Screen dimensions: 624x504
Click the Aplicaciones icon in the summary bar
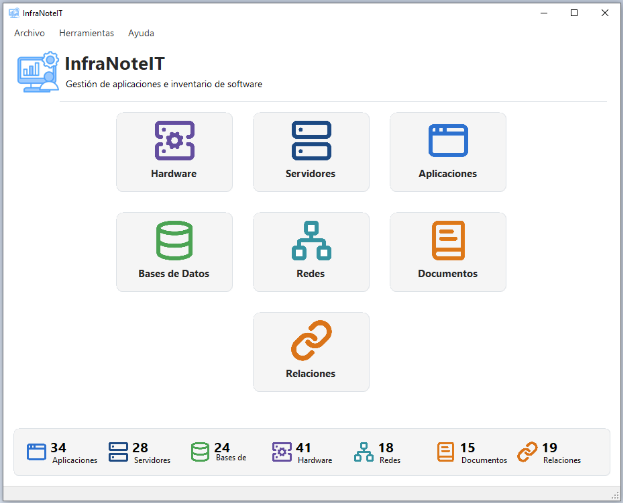click(36, 452)
